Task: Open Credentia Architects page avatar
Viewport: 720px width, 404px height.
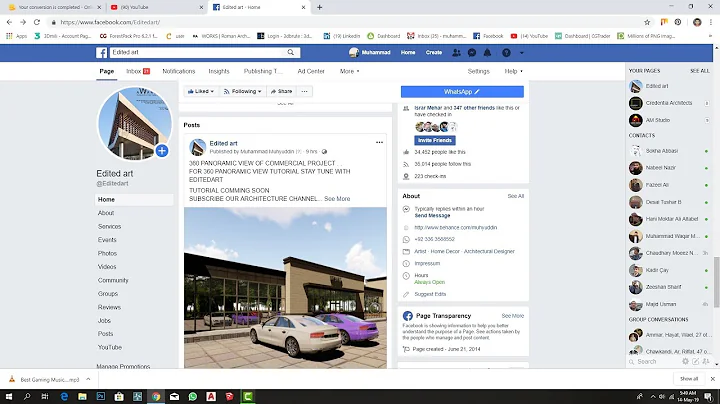Action: (636, 103)
